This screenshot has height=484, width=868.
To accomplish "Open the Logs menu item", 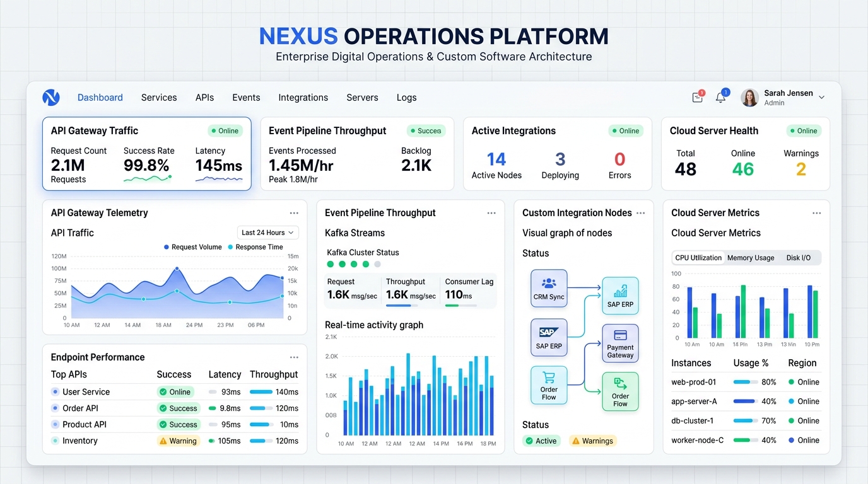I will coord(407,98).
